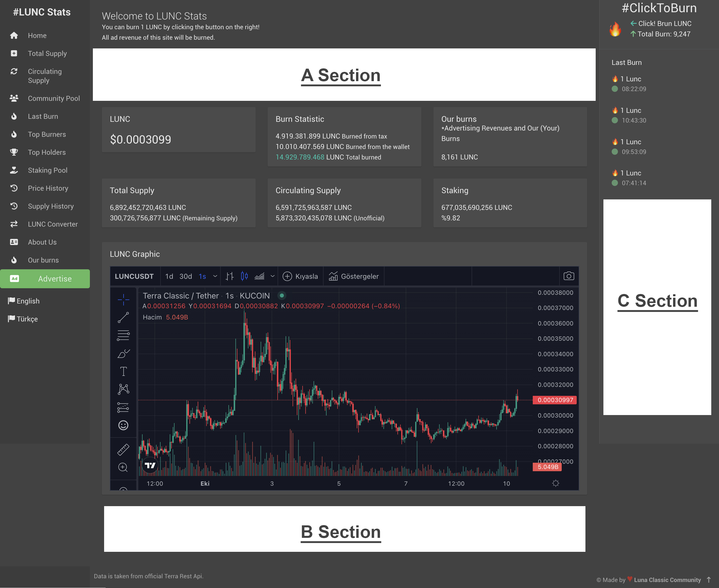Screen dimensions: 719x588
Task: Click the market open status dot
Action: pos(282,295)
